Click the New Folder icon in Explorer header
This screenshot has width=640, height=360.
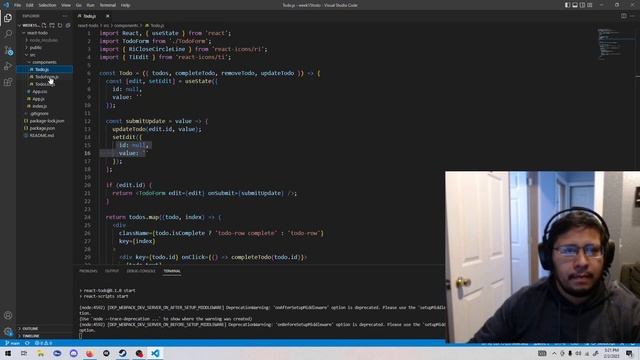[x=52, y=25]
